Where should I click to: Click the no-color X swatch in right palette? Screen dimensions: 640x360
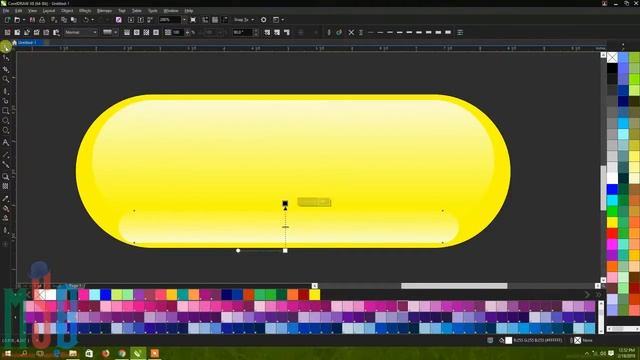pos(612,58)
